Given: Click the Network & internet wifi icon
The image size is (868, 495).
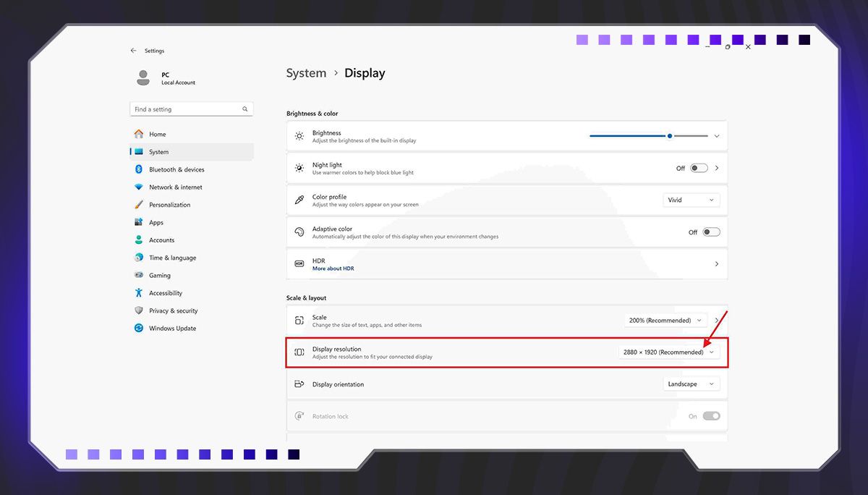Looking at the screenshot, I should coord(139,187).
